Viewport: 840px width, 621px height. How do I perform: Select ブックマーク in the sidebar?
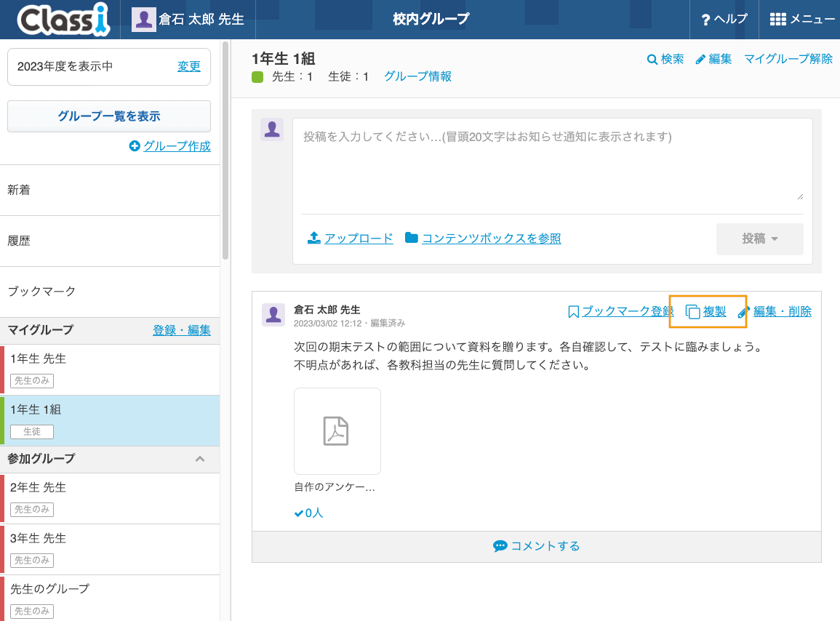110,292
